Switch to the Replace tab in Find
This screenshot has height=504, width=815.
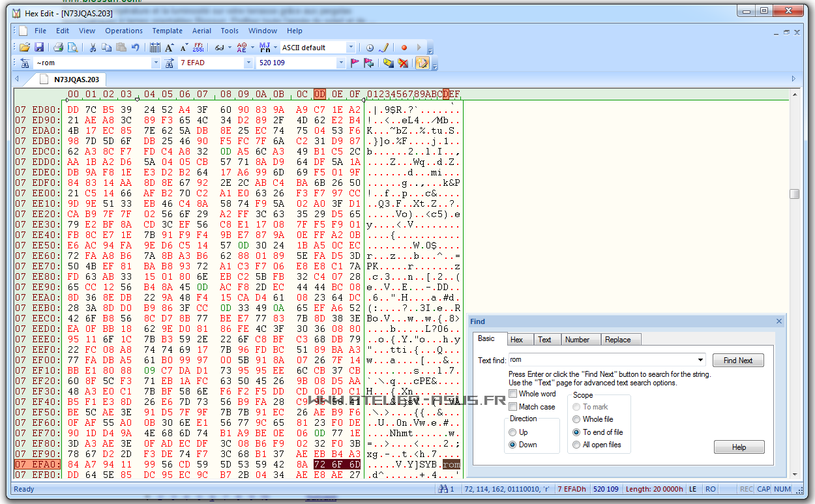pos(617,340)
